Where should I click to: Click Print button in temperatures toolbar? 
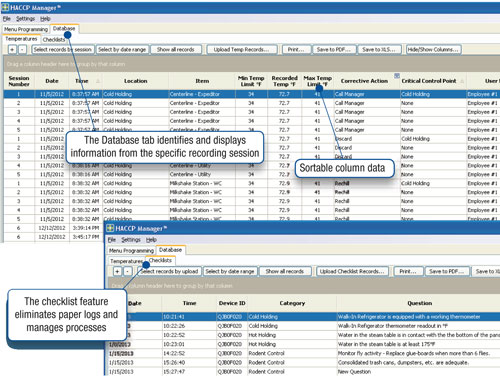[x=296, y=49]
